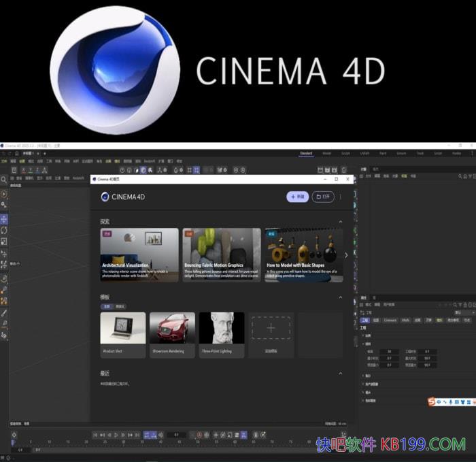This screenshot has height=462, width=476.
Task: Click the play forward button in timeline
Action: [116, 435]
